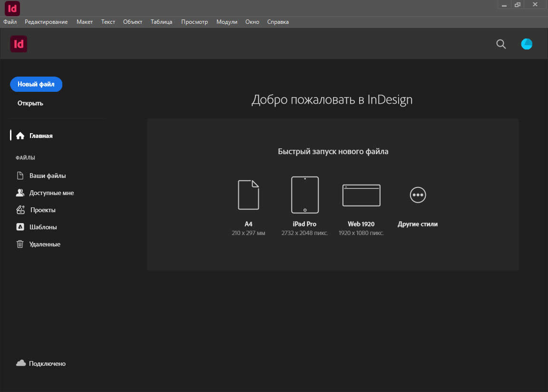The height and width of the screenshot is (392, 548).
Task: Open Другие стили ellipsis icon
Action: (418, 195)
